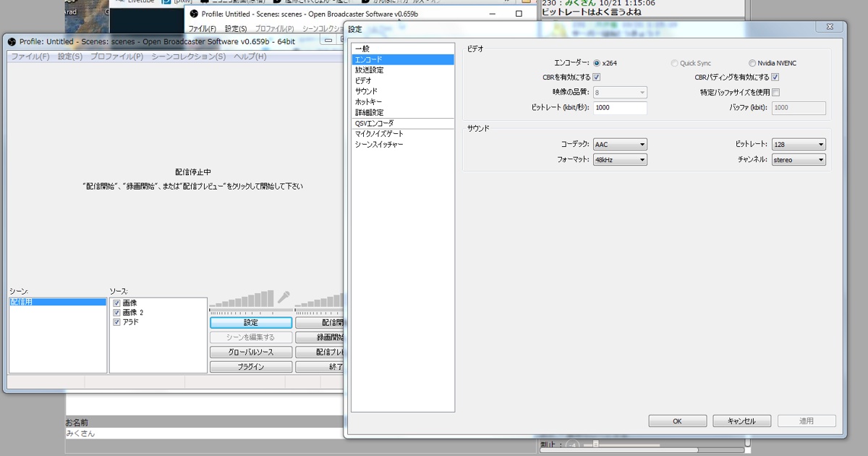
Task: Click OK in the settings dialog
Action: coord(678,421)
